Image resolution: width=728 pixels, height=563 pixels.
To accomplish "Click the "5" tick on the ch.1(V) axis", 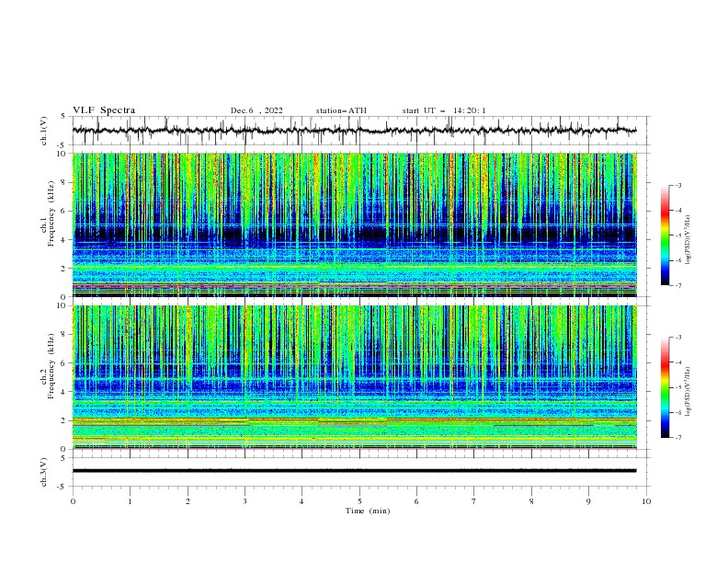I will pyautogui.click(x=65, y=116).
